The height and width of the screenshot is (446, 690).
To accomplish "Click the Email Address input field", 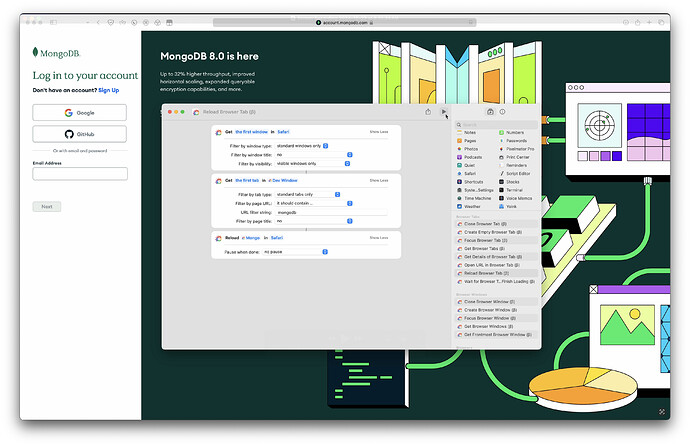I will click(x=79, y=174).
